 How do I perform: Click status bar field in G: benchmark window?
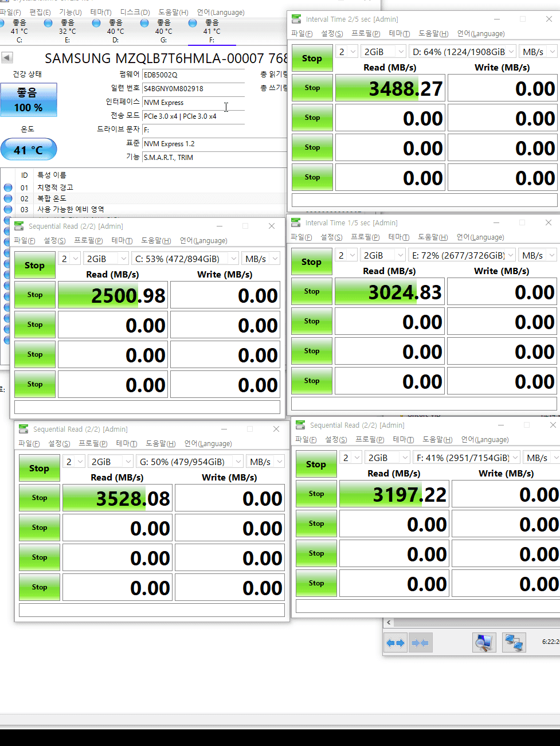pyautogui.click(x=152, y=610)
